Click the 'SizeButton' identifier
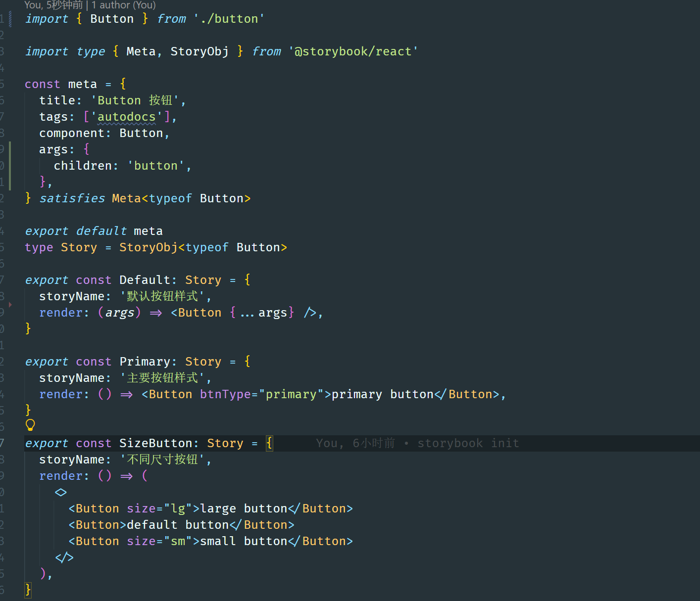This screenshot has height=601, width=700. coord(155,443)
